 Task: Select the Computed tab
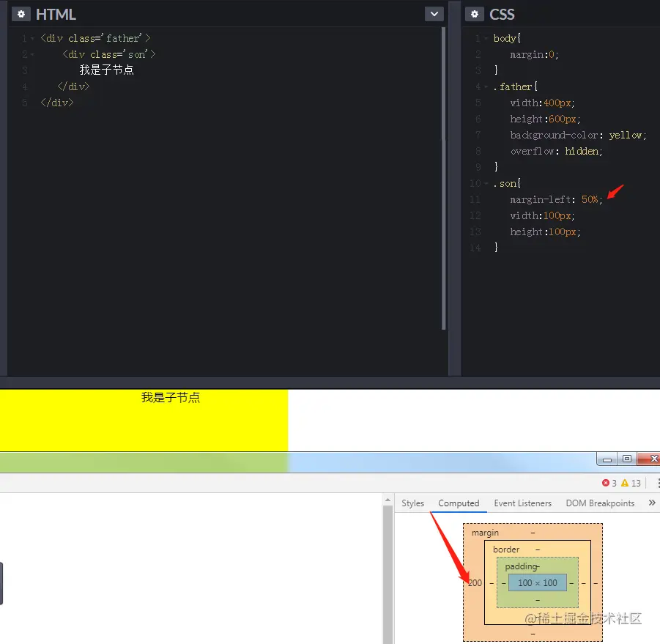459,503
